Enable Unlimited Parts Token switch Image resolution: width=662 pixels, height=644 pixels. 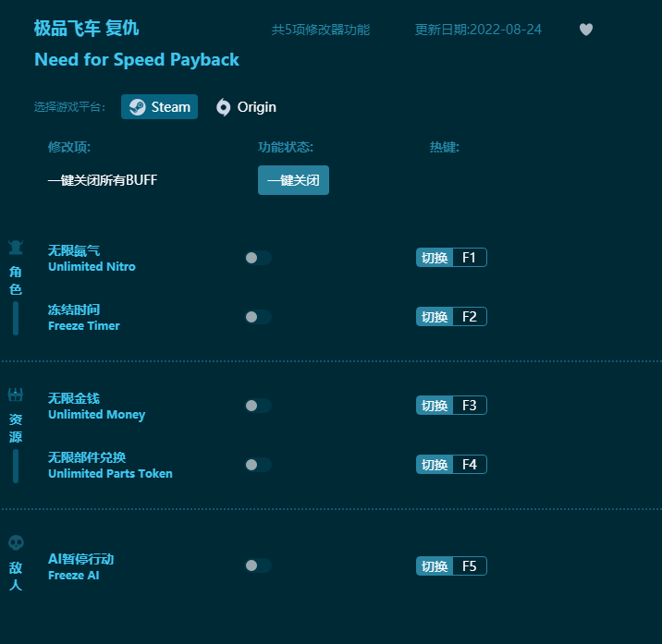(x=258, y=465)
